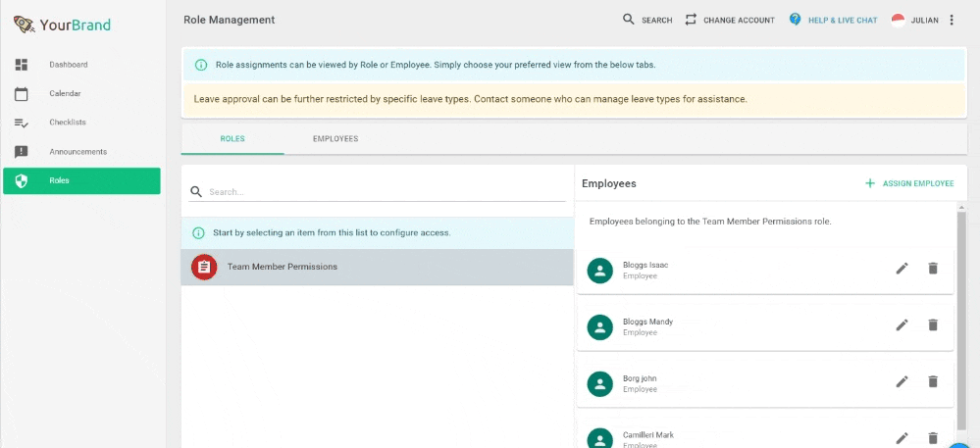This screenshot has height=448, width=980.
Task: Click the search icon in roles list
Action: [x=196, y=192]
